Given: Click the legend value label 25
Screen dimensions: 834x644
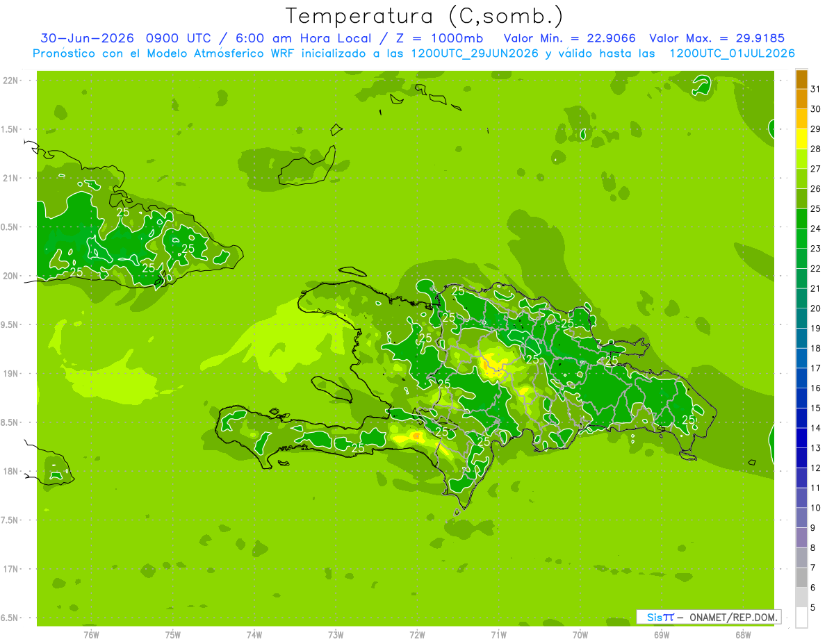Looking at the screenshot, I should pos(816,208).
